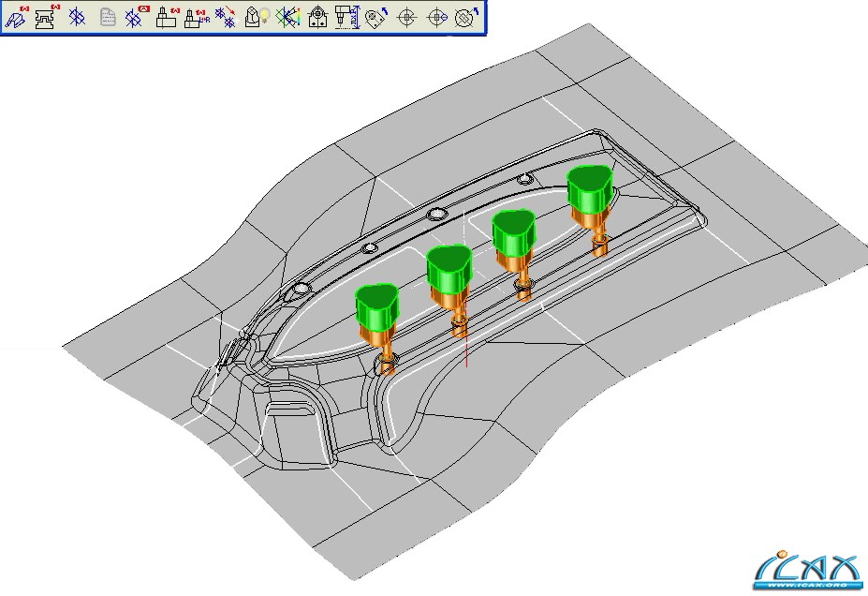Click the blue part icon with red tag

point(16,17)
